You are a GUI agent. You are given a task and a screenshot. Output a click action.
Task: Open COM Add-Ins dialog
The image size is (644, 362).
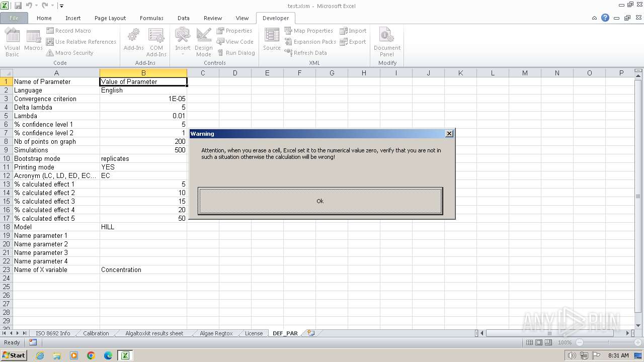(156, 42)
